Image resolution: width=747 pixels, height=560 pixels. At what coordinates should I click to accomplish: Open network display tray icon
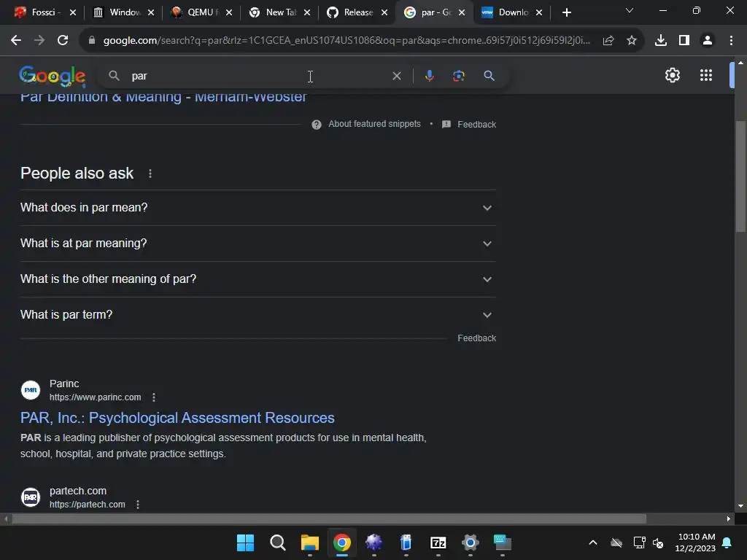[639, 542]
